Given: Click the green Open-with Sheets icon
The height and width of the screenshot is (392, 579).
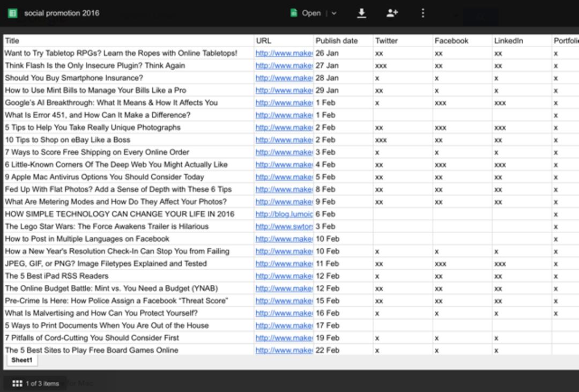Looking at the screenshot, I should (294, 13).
